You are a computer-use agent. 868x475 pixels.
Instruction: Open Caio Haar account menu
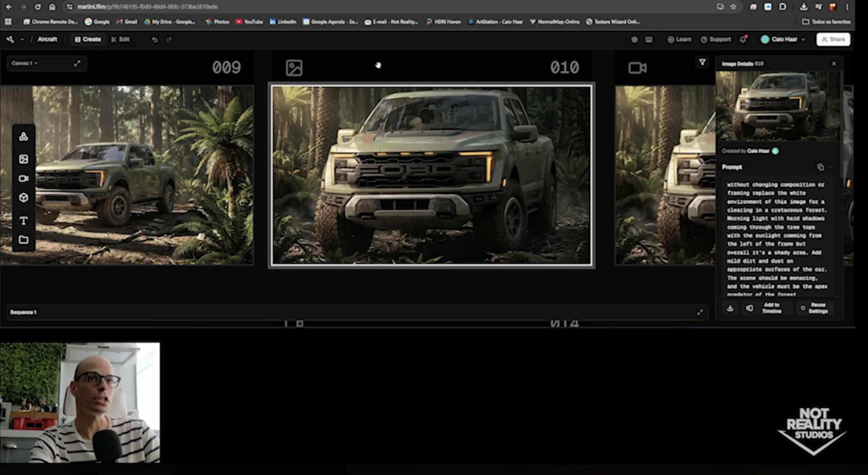(783, 39)
